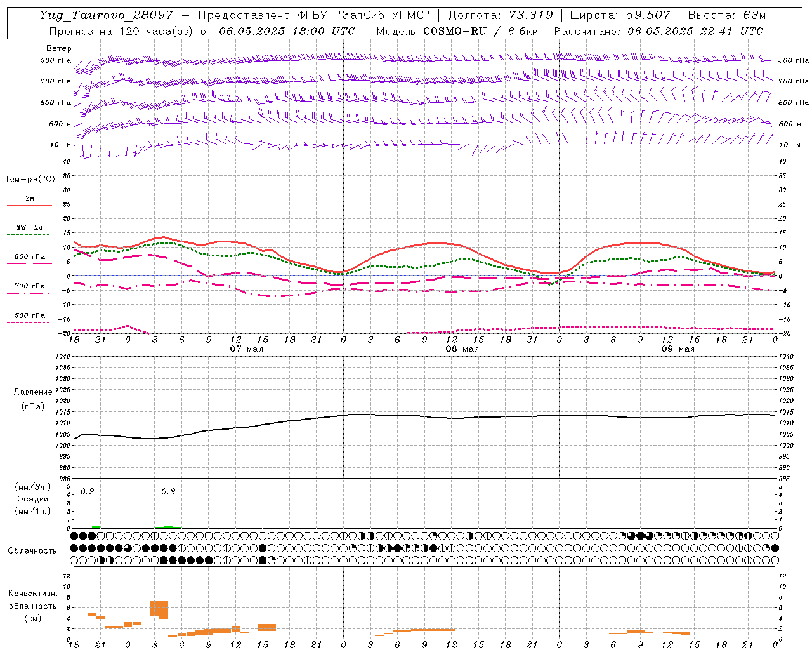Click the '07 мая' date label
This screenshot has height=650, width=812.
click(246, 349)
